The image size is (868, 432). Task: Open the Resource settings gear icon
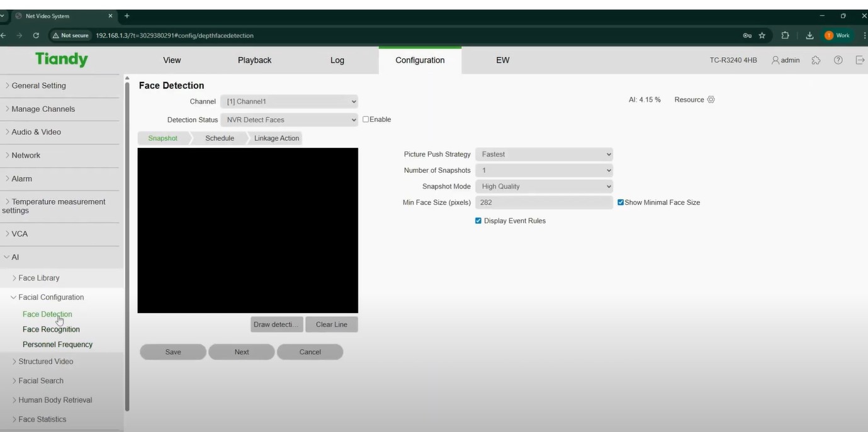[x=711, y=99]
